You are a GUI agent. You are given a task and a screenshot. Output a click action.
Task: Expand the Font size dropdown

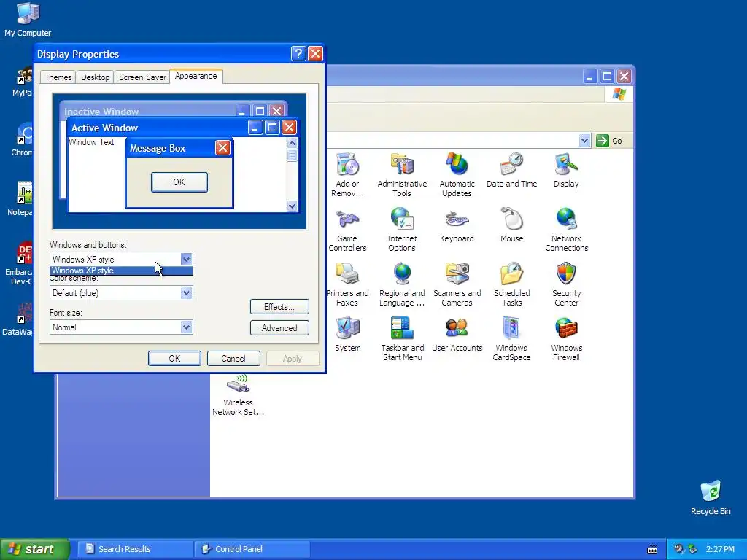pos(186,327)
